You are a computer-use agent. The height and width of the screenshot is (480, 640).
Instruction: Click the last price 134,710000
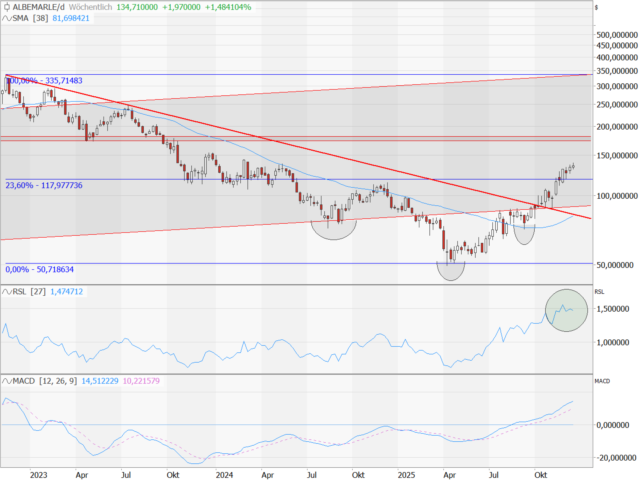point(137,7)
